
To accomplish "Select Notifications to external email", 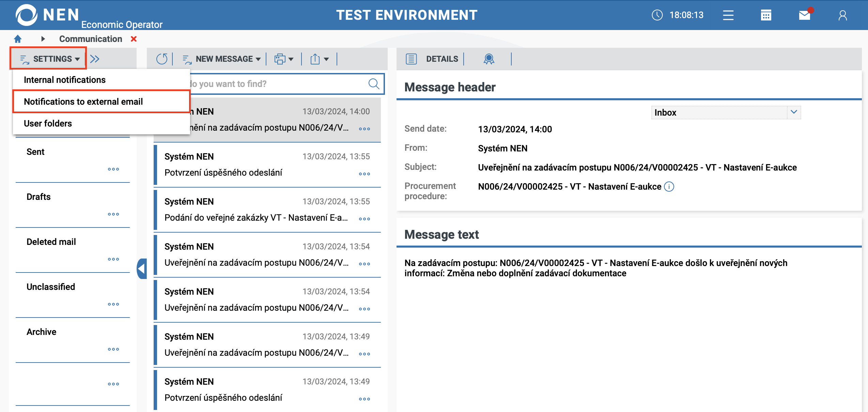I will coord(83,102).
